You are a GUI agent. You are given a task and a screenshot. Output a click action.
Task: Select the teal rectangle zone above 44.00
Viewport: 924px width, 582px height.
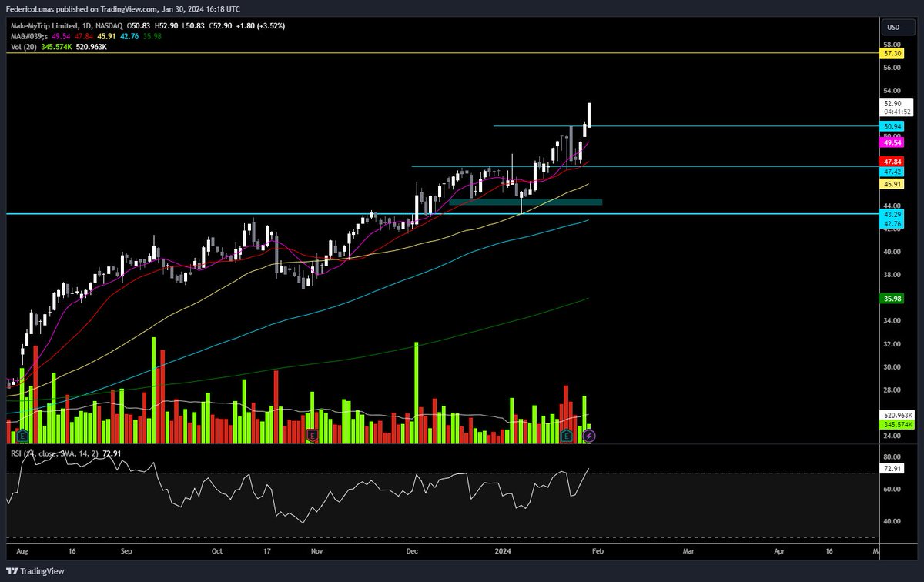(x=526, y=202)
